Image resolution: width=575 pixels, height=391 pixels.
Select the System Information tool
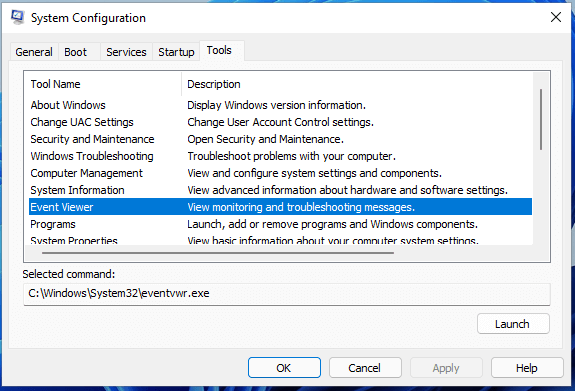tap(281, 190)
